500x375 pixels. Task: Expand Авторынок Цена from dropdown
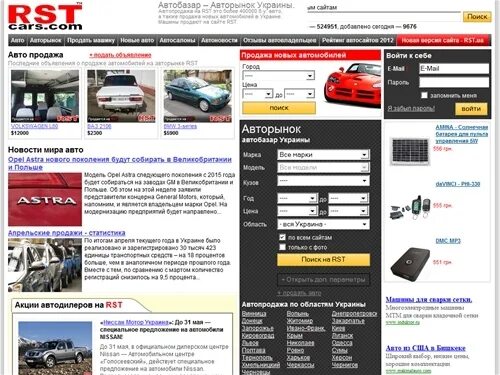[x=297, y=211]
